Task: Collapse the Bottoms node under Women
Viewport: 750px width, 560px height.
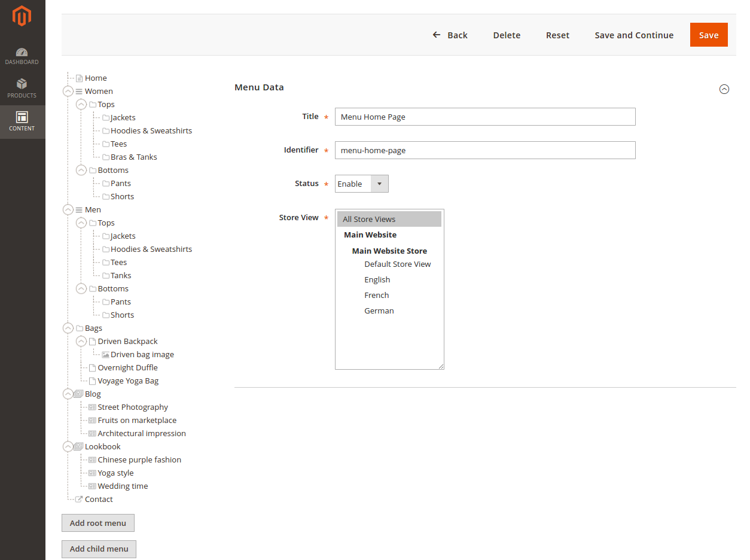Action: tap(81, 171)
